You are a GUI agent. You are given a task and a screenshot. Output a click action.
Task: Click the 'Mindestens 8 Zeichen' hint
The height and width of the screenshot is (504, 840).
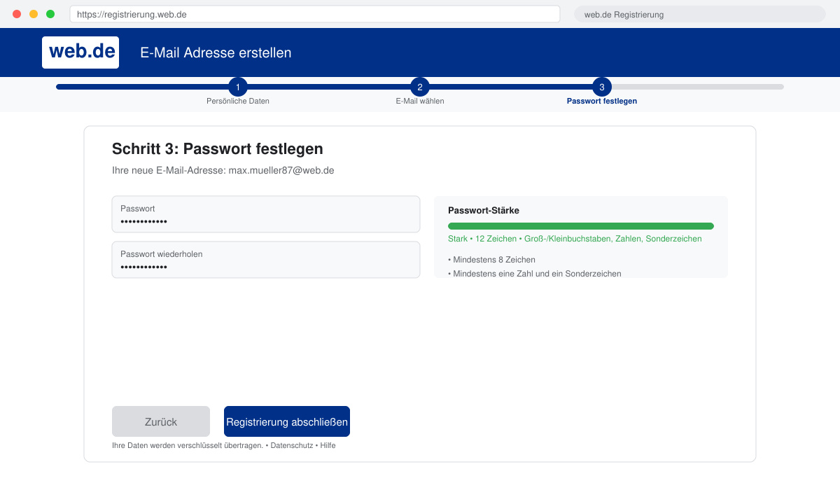pos(492,260)
